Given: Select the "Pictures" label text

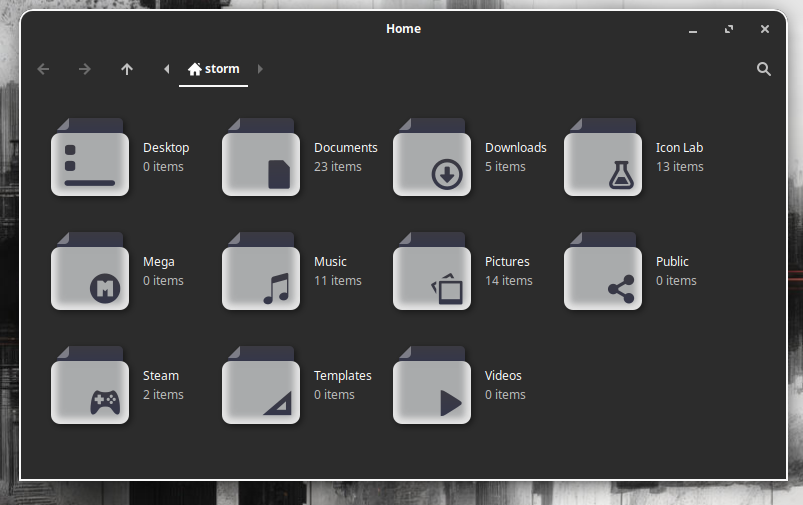Looking at the screenshot, I should pos(508,262).
